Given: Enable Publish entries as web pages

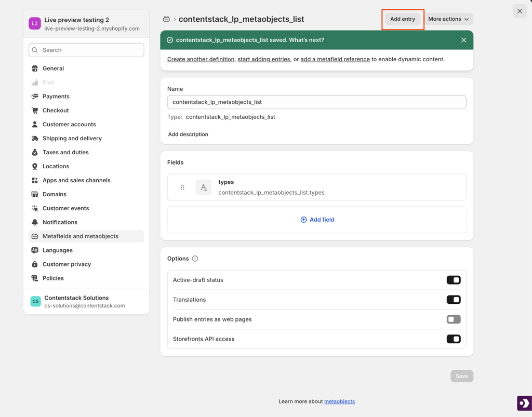Looking at the screenshot, I should [453, 319].
